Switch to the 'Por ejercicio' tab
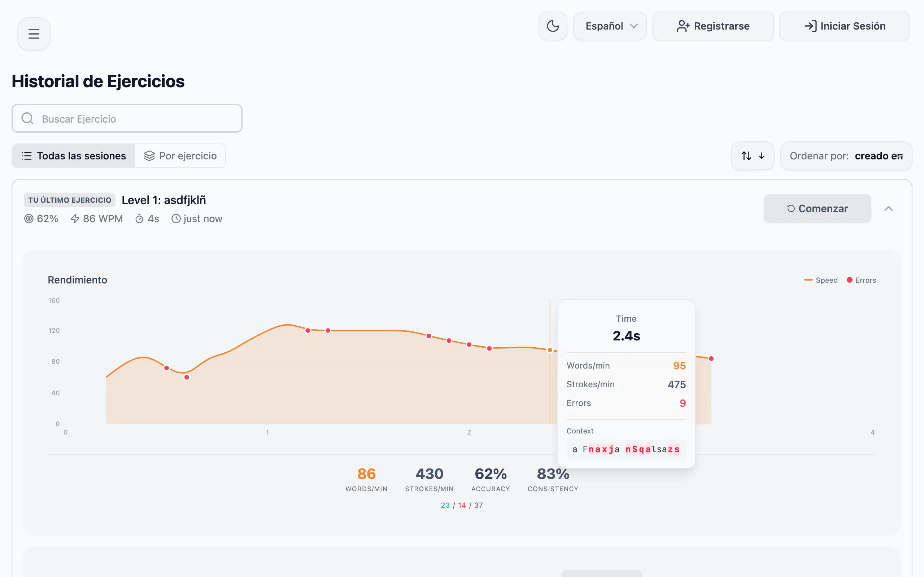The width and height of the screenshot is (924, 577). (180, 156)
